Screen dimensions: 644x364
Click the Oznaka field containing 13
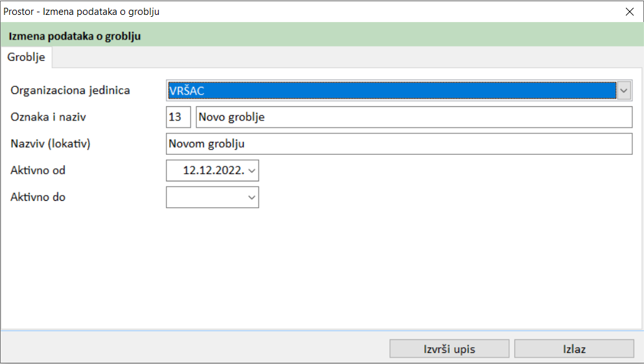click(x=178, y=117)
